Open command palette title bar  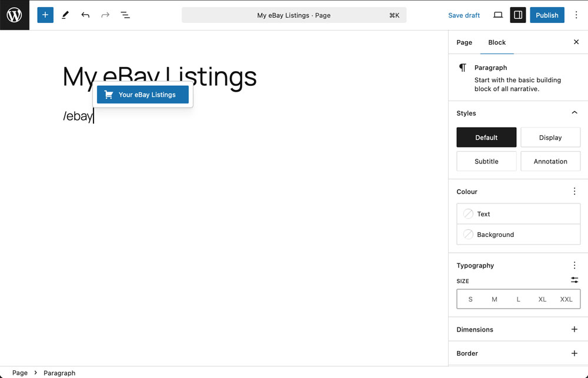(294, 15)
